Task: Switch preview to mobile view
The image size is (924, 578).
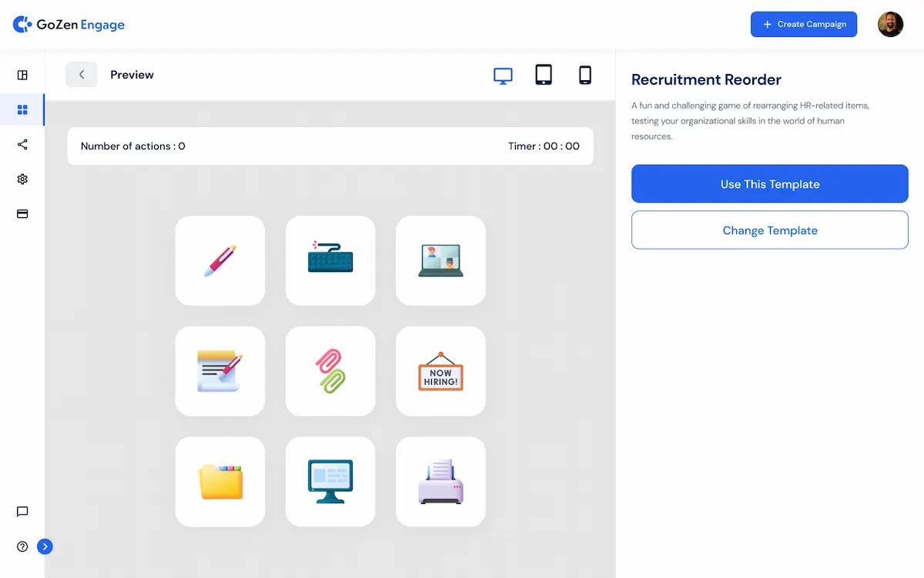Action: coord(584,75)
